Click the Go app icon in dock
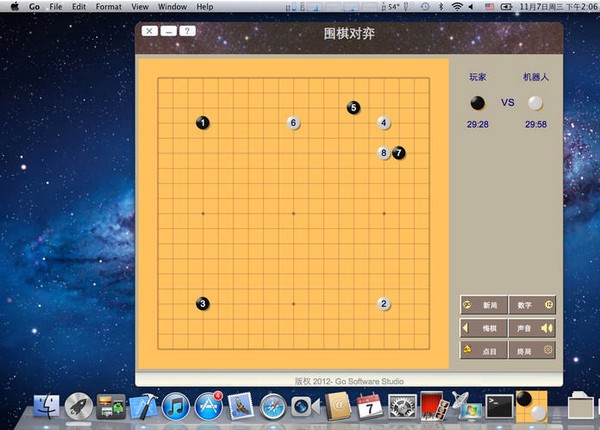 click(532, 406)
